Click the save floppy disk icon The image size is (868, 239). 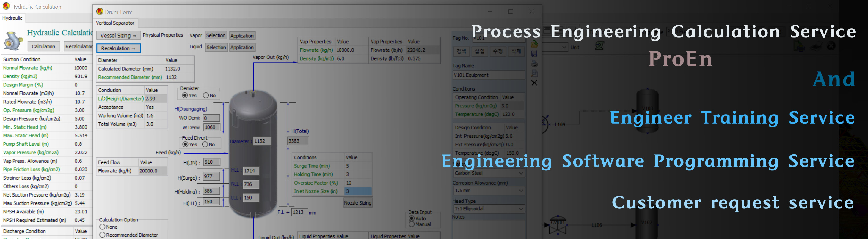[534, 54]
